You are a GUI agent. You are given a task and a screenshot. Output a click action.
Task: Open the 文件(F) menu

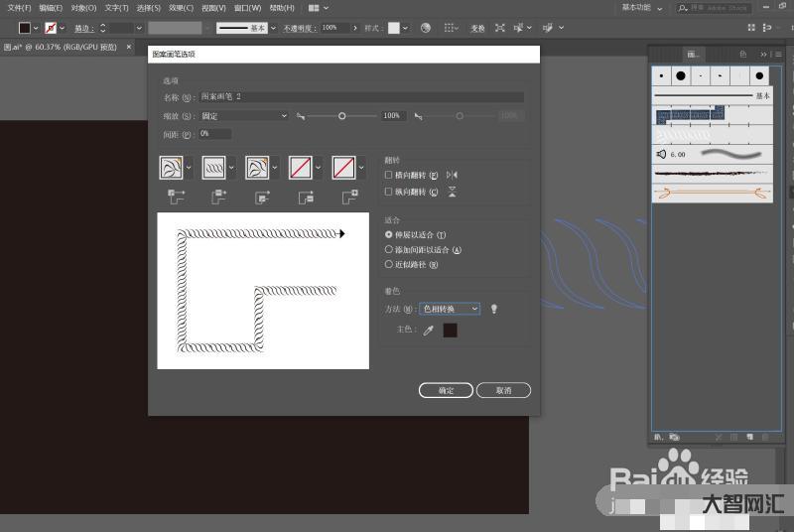pyautogui.click(x=19, y=8)
